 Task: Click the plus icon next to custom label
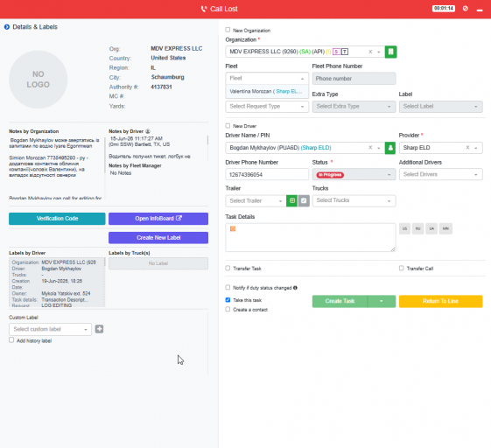(x=99, y=329)
